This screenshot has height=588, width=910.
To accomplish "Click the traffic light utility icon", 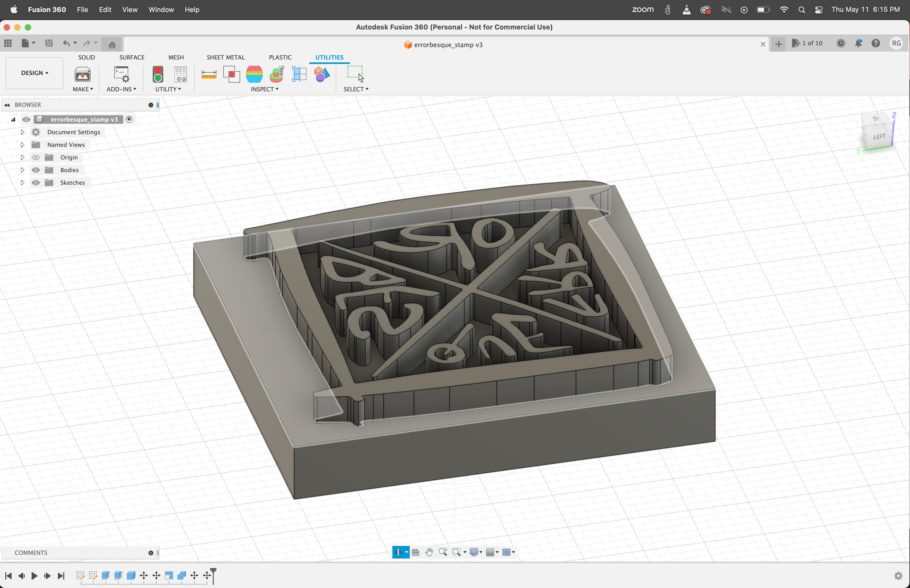I will pyautogui.click(x=158, y=74).
